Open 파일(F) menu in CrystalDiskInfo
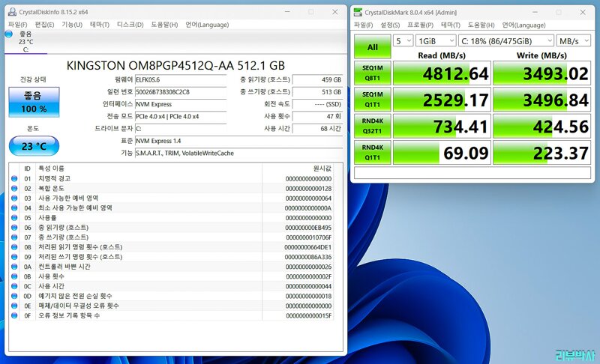The image size is (600, 364). [17, 25]
